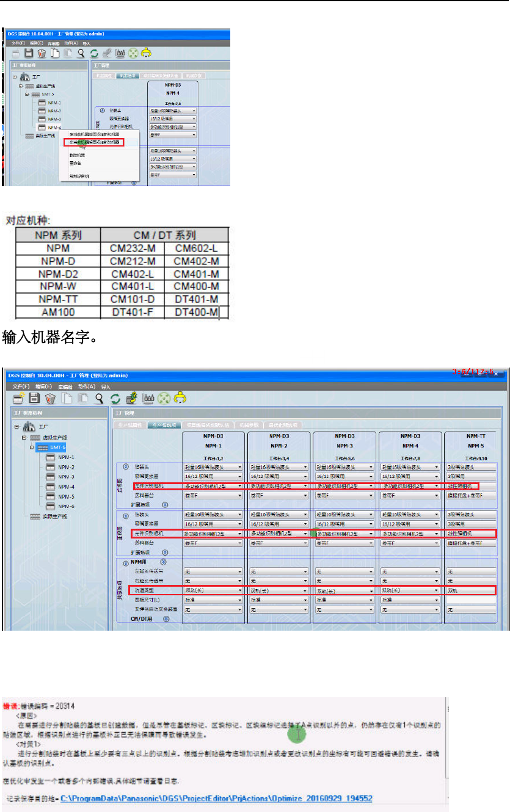Screen dimensions: 510x812
Task: Click the Copy pages icon in the NPM-6 window toolbar
Action: tap(66, 397)
